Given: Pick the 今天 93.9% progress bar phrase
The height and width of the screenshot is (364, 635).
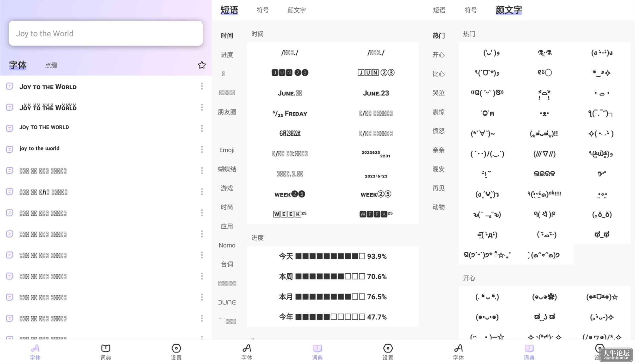Looking at the screenshot, I should pyautogui.click(x=333, y=256).
